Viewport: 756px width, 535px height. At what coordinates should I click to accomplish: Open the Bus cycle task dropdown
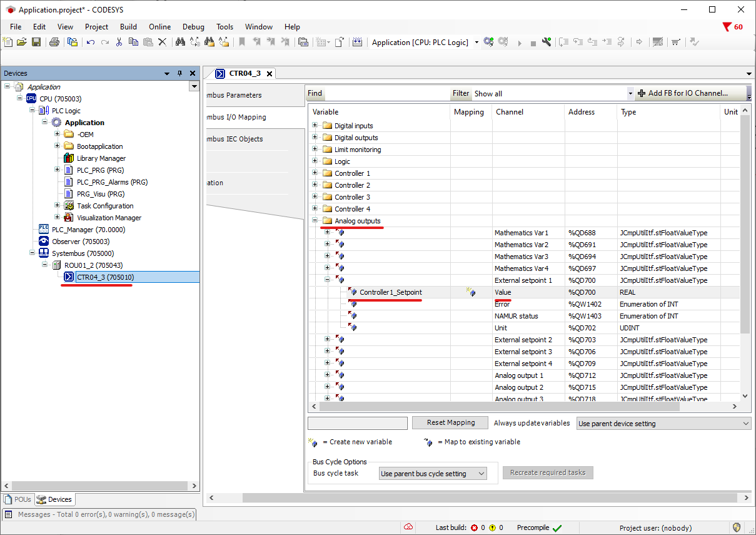pyautogui.click(x=433, y=474)
